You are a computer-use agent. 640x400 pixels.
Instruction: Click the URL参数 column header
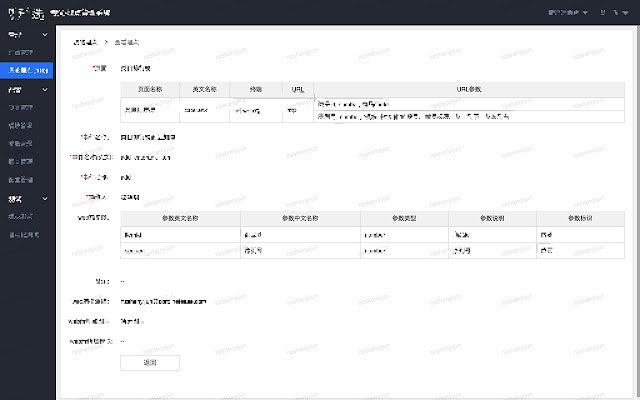(x=469, y=89)
